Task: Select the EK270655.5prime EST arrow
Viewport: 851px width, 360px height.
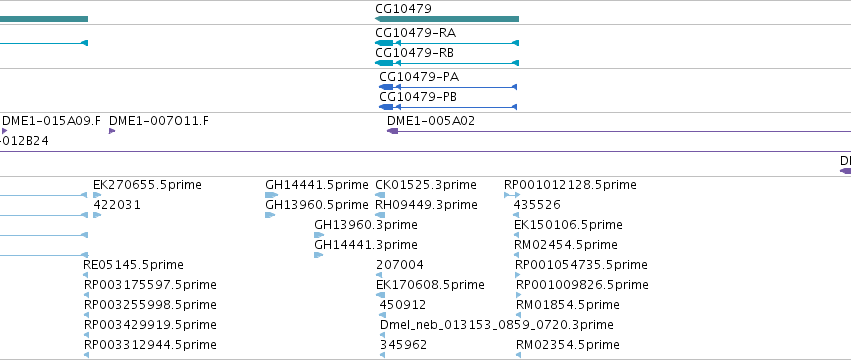Action: click(97, 195)
